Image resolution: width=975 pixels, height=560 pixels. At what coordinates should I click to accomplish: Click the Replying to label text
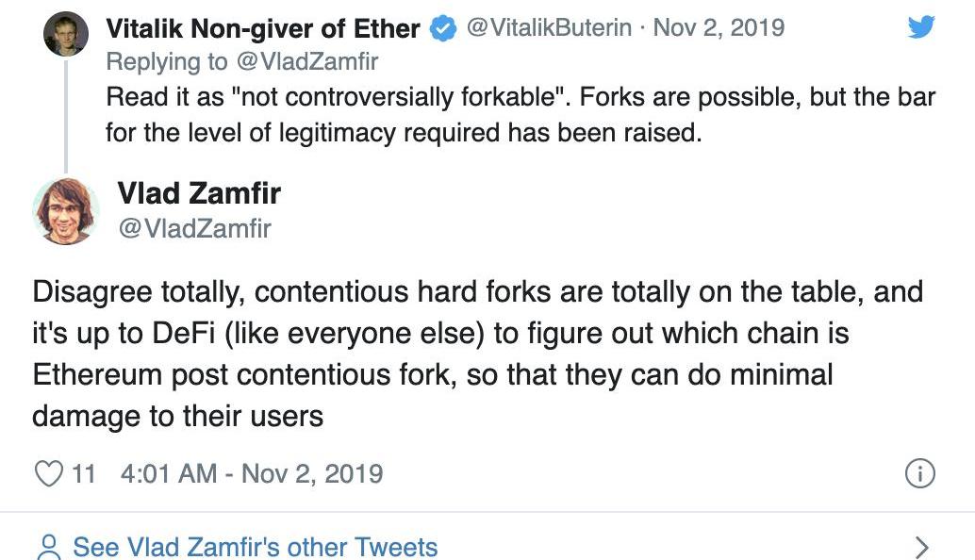(x=166, y=61)
